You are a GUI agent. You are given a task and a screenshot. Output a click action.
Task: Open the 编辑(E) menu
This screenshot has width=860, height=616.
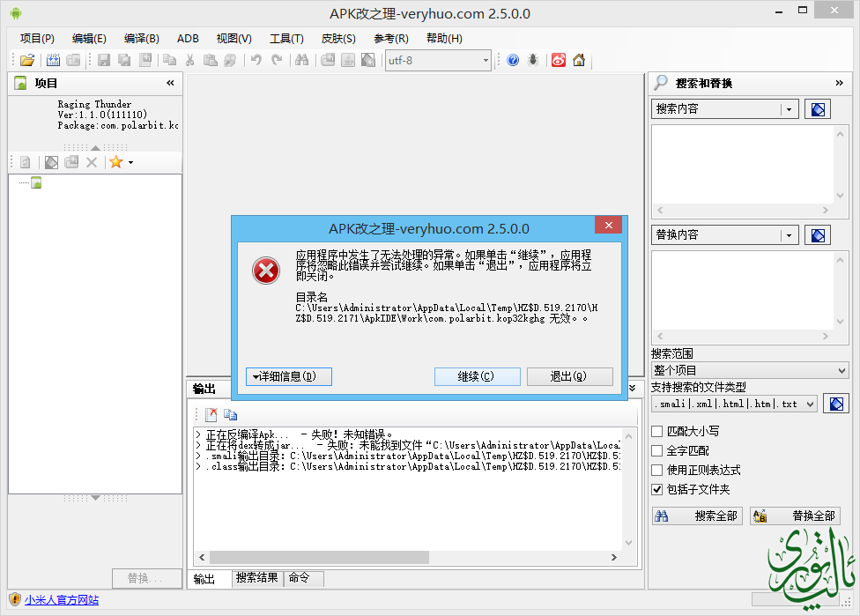(89, 39)
